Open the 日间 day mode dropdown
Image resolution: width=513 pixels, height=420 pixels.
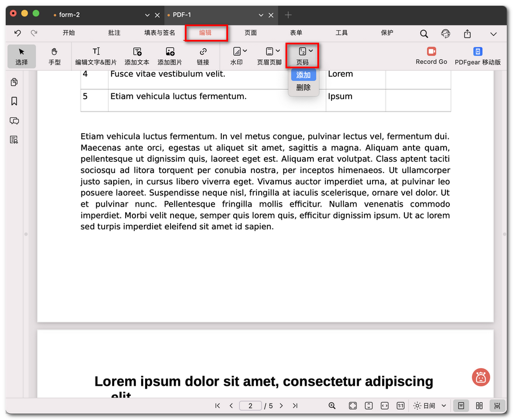(x=430, y=406)
